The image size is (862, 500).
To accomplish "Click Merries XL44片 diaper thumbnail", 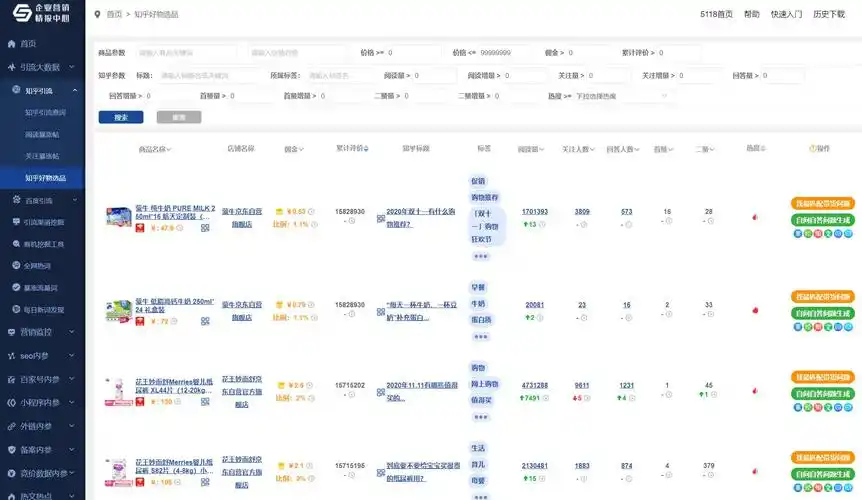I will pos(118,392).
